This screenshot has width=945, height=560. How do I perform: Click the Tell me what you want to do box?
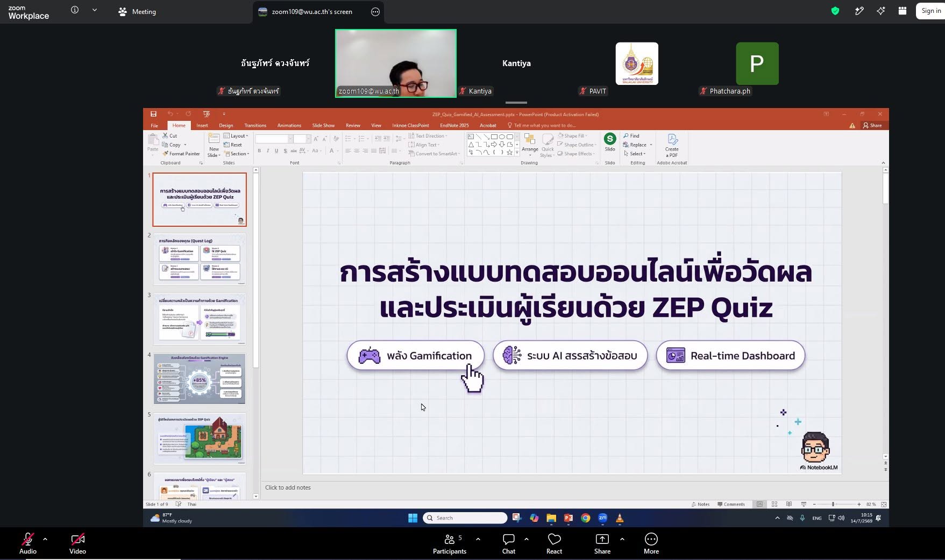coord(542,126)
